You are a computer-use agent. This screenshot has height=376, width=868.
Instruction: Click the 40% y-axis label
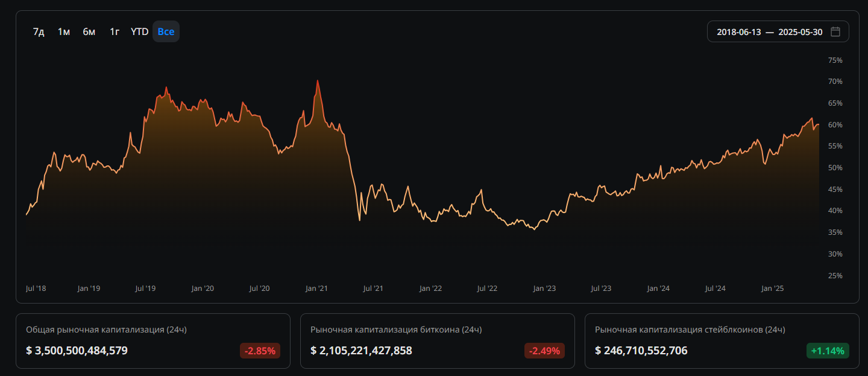pos(835,211)
